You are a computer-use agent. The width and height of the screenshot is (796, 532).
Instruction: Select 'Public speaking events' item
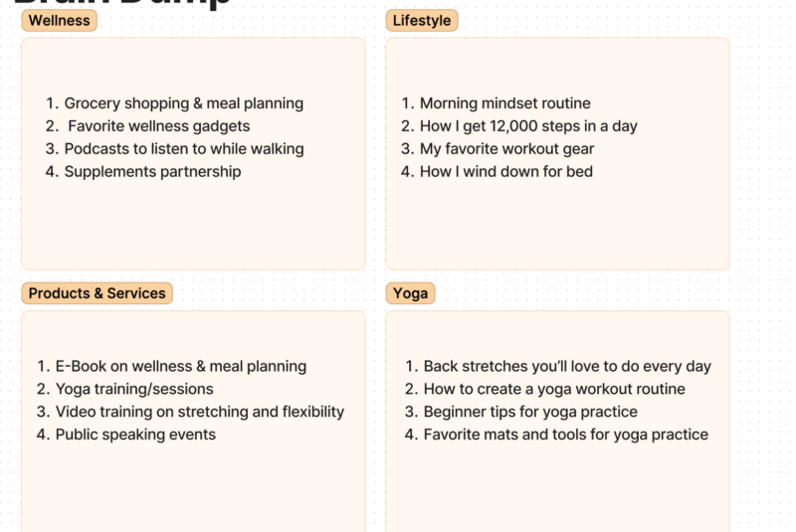tap(135, 435)
